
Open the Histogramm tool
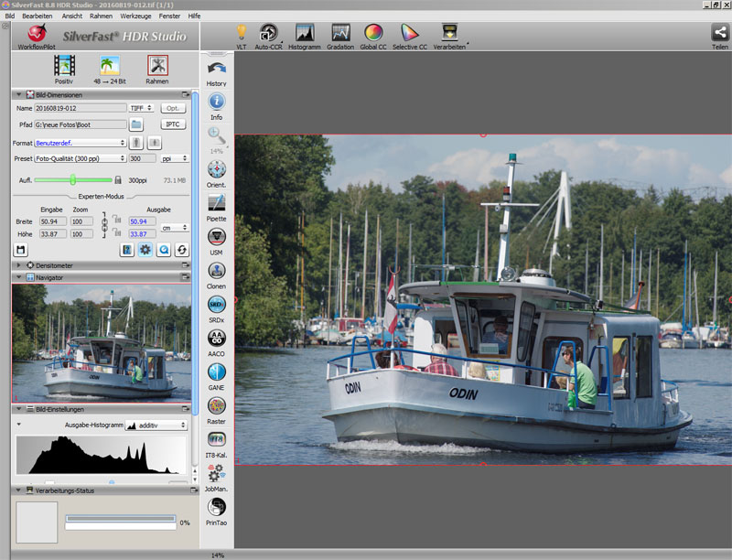pyautogui.click(x=305, y=34)
